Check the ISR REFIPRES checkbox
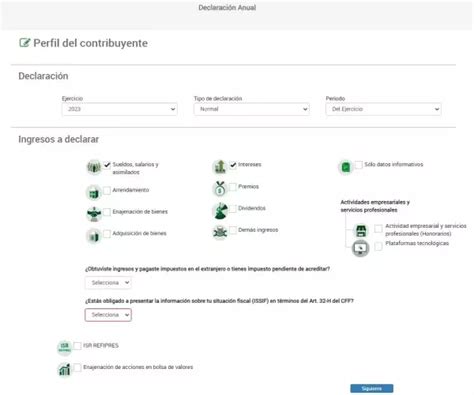The height and width of the screenshot is (395, 474). 77,346
